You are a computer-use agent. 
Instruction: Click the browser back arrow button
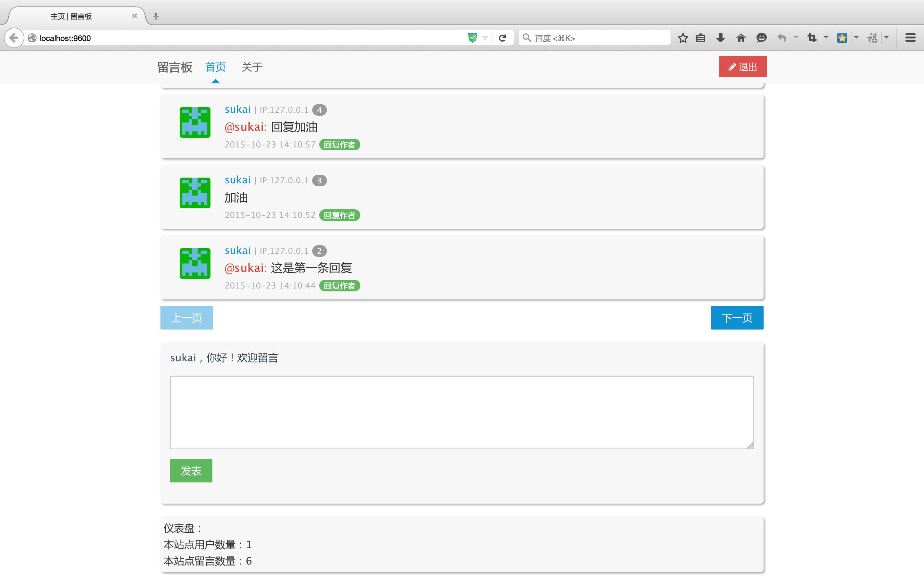[14, 38]
